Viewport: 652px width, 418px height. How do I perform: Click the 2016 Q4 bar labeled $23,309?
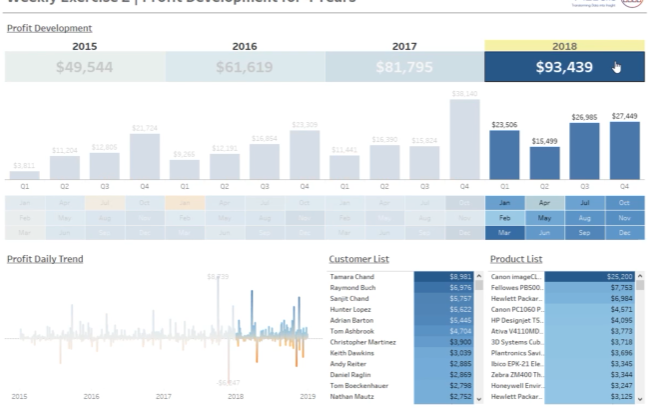(305, 155)
